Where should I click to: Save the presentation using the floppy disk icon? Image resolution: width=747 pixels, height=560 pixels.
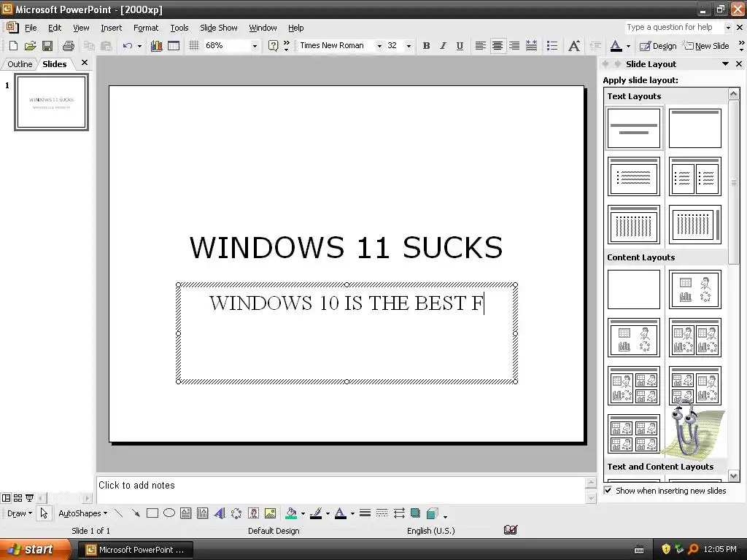[47, 46]
